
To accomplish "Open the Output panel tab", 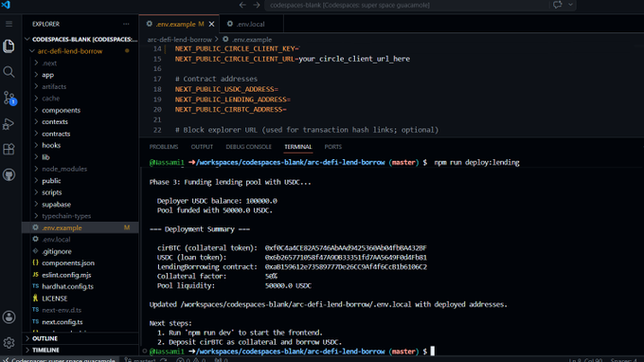I will (202, 147).
